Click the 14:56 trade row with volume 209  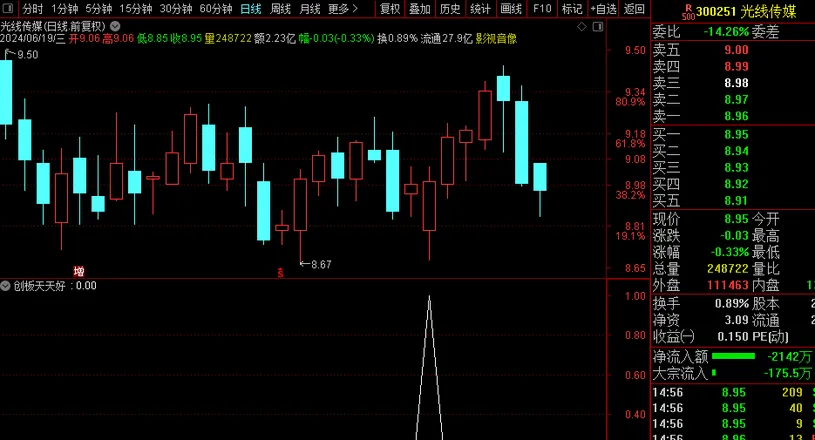click(733, 392)
